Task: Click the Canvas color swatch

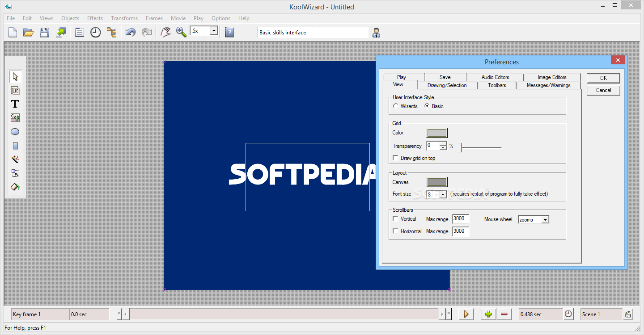Action: [x=437, y=182]
